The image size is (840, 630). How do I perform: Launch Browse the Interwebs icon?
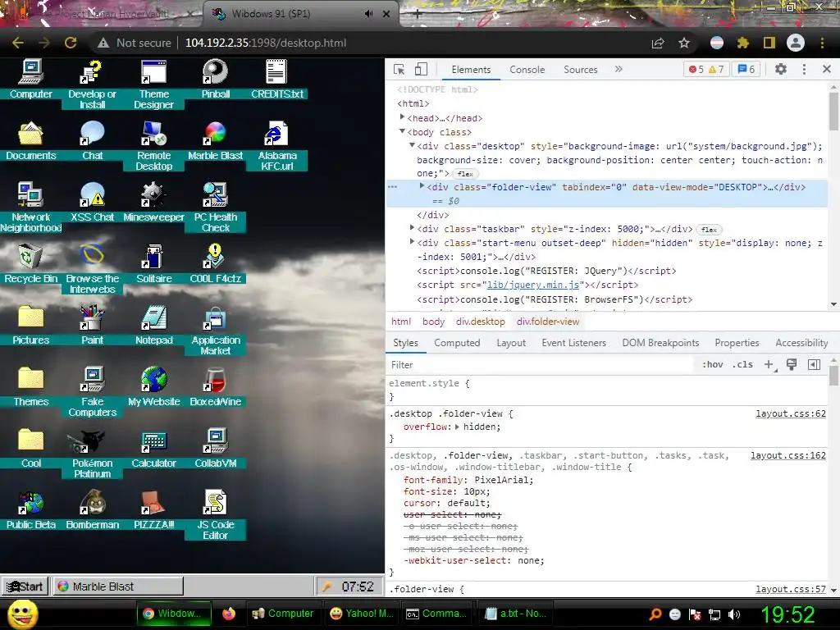point(92,269)
